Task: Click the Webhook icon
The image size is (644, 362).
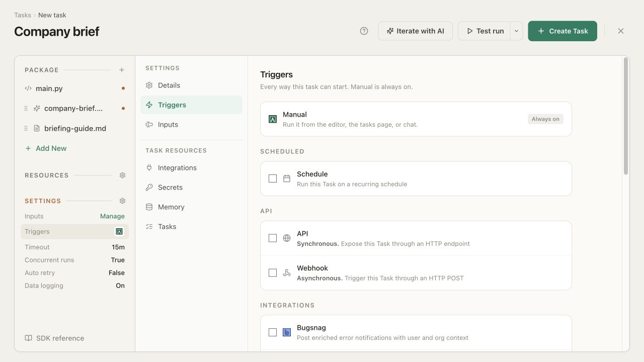Action: click(287, 273)
